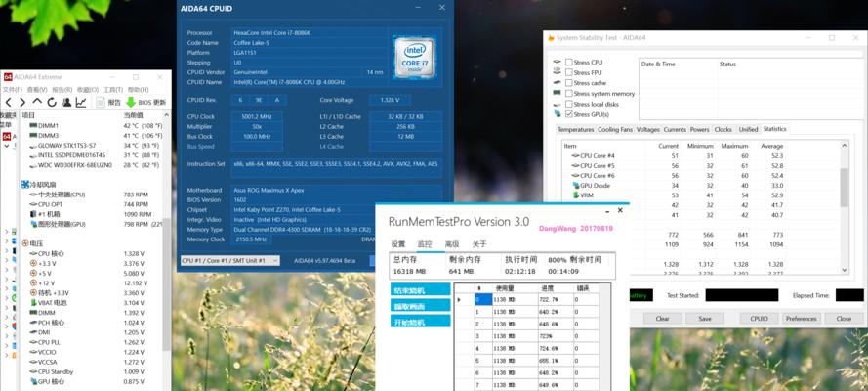Image resolution: width=868 pixels, height=391 pixels.
Task: Open the CPU #1 / Core #1 dropdown
Action: click(x=230, y=260)
